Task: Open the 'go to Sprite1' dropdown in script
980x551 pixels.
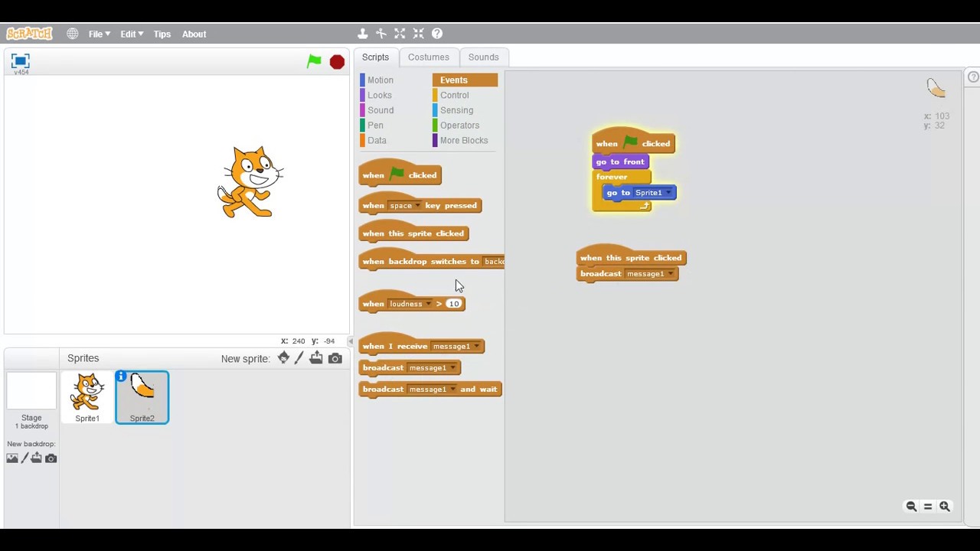Action: [668, 193]
